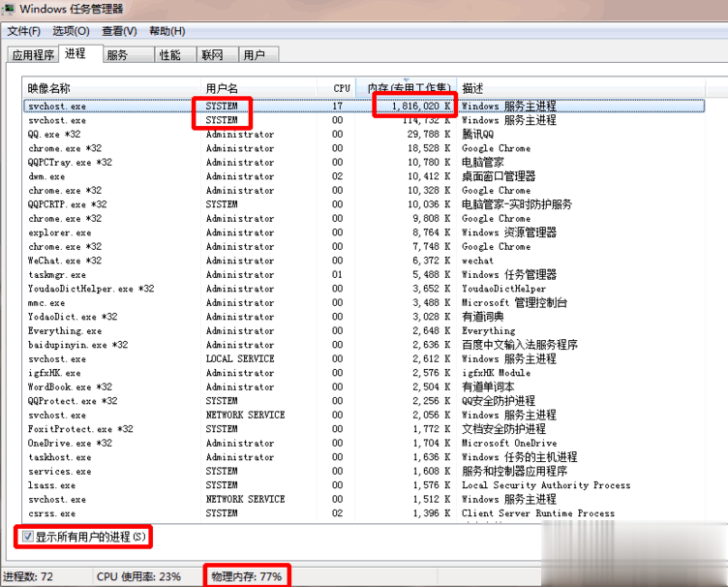
Task: Sort by CPU column header
Action: (x=336, y=88)
